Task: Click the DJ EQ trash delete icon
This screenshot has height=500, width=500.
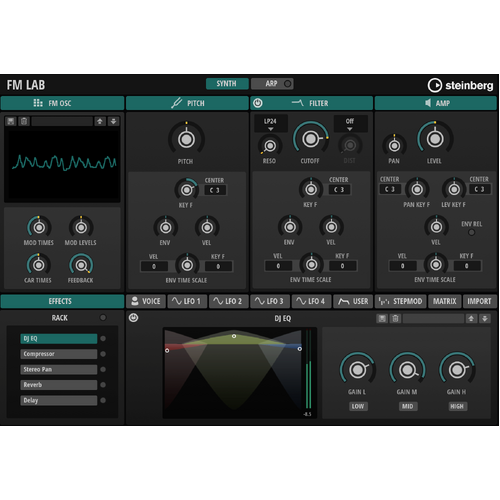Action: (x=395, y=319)
